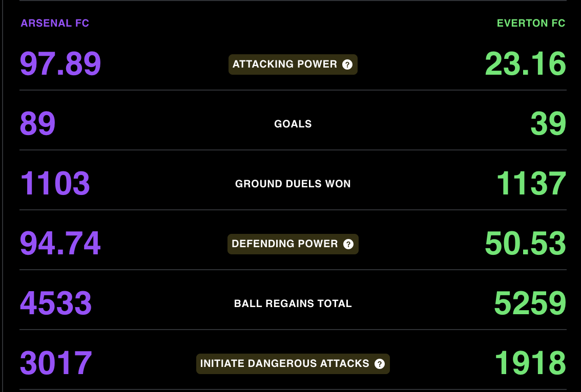
Task: Open the Defending Power help question mark
Action: [348, 244]
